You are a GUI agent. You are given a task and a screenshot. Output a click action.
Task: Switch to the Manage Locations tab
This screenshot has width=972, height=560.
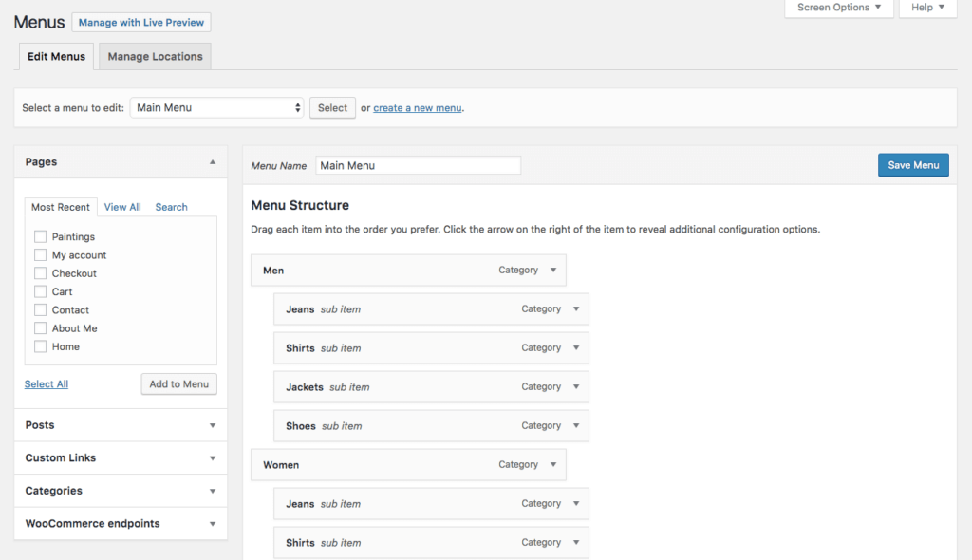point(154,56)
